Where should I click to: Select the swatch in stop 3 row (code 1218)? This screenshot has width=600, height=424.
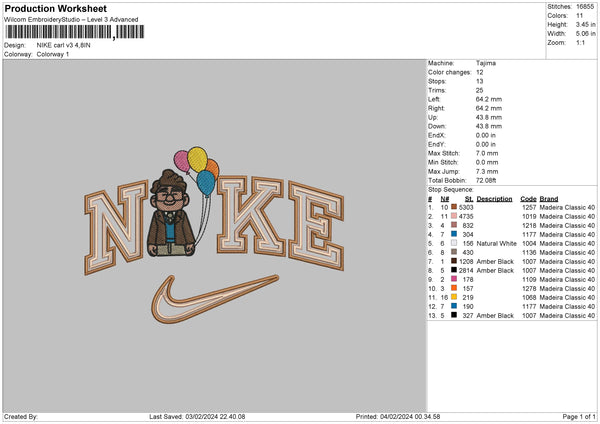tap(454, 225)
